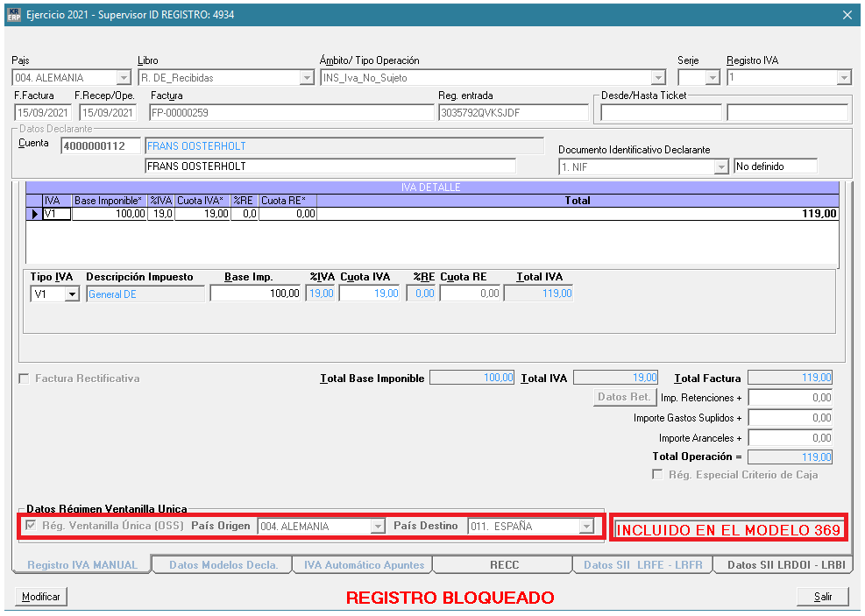Click the KR ERP application icon
Screen dimensions: 865x616
[14, 14]
